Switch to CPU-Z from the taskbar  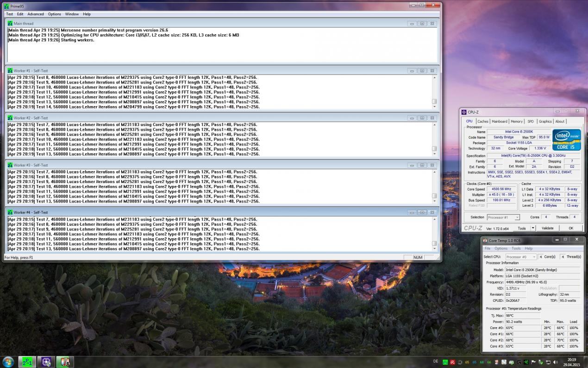[46, 362]
